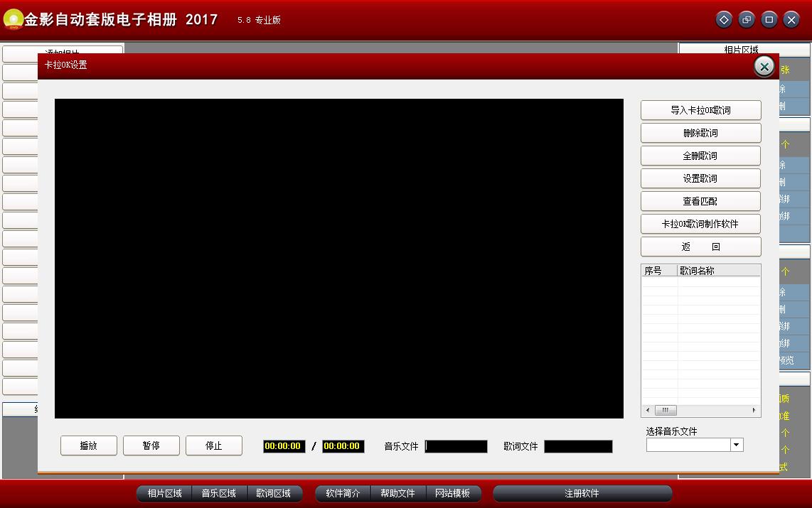
Task: Open 软件简介 from bottom bar
Action: [343, 494]
